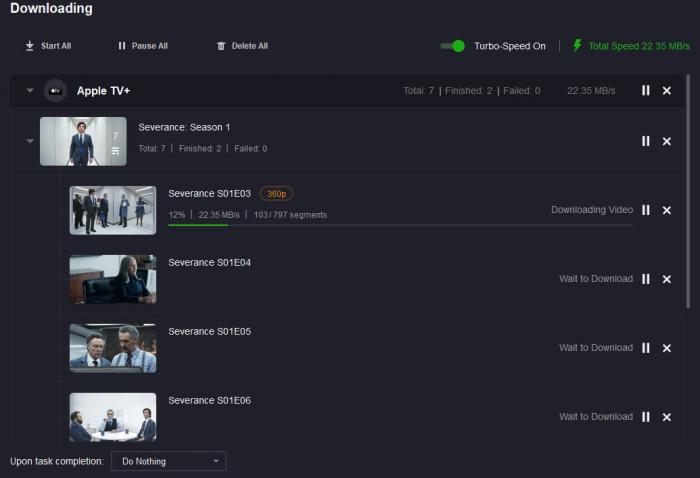The width and height of the screenshot is (700, 478).
Task: Click the 360p quality badge on S01E03
Action: pyautogui.click(x=276, y=194)
